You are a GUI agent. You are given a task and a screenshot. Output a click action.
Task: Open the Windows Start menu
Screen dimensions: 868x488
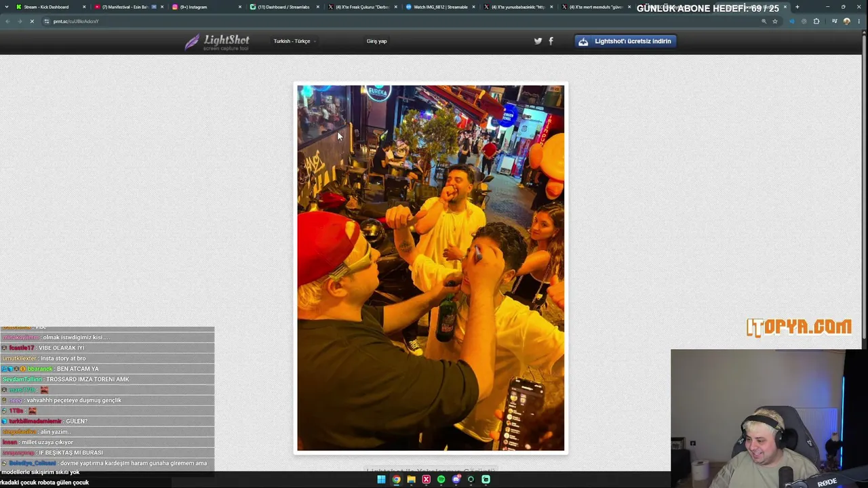pyautogui.click(x=381, y=479)
